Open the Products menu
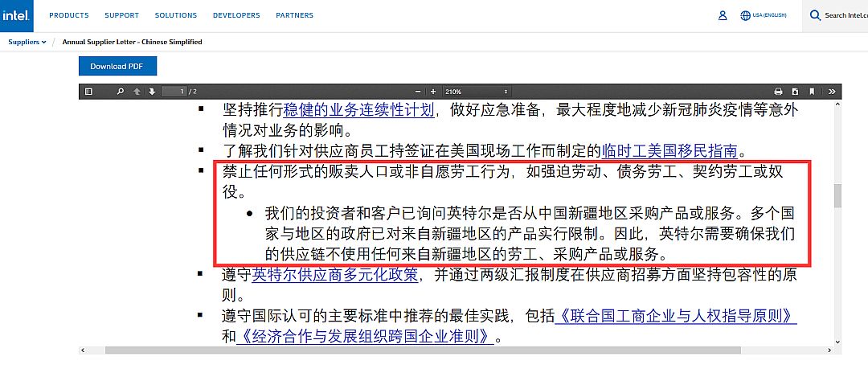868x381 pixels. coord(68,15)
